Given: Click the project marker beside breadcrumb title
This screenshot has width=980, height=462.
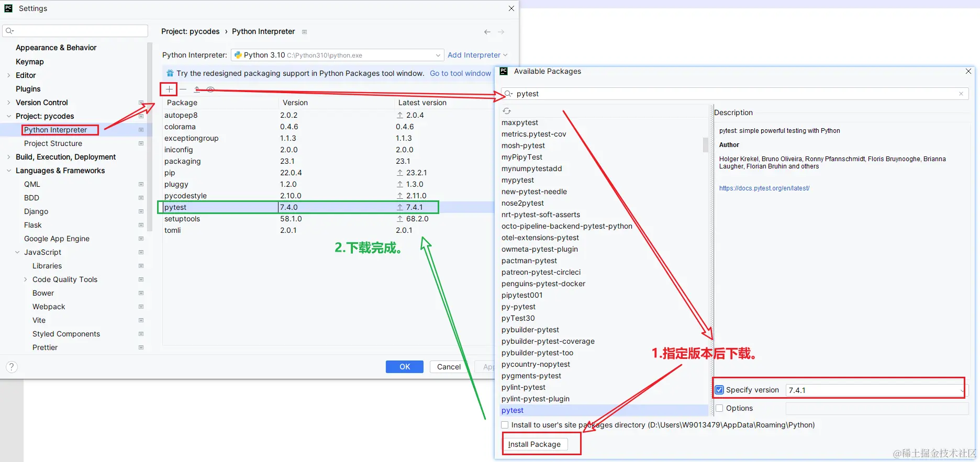Looking at the screenshot, I should 304,32.
